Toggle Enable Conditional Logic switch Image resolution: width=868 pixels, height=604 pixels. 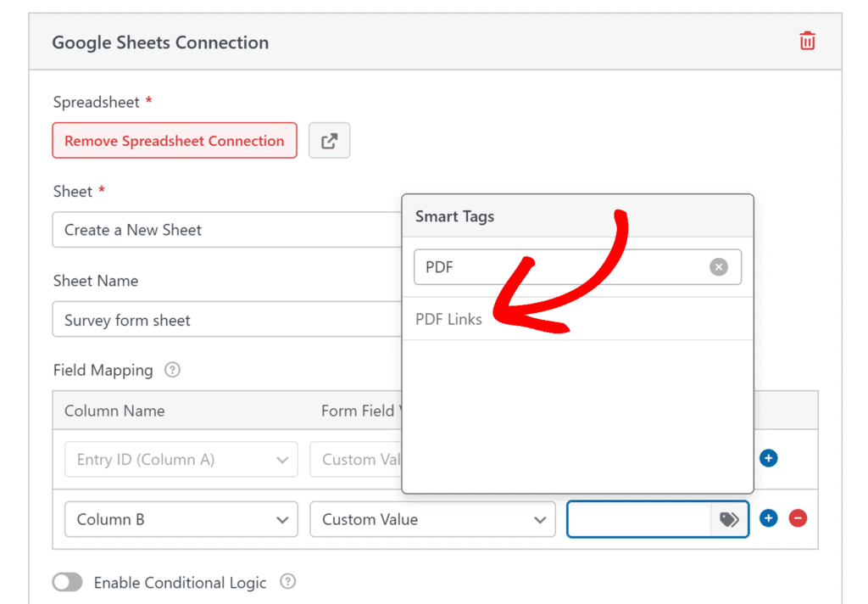point(68,582)
